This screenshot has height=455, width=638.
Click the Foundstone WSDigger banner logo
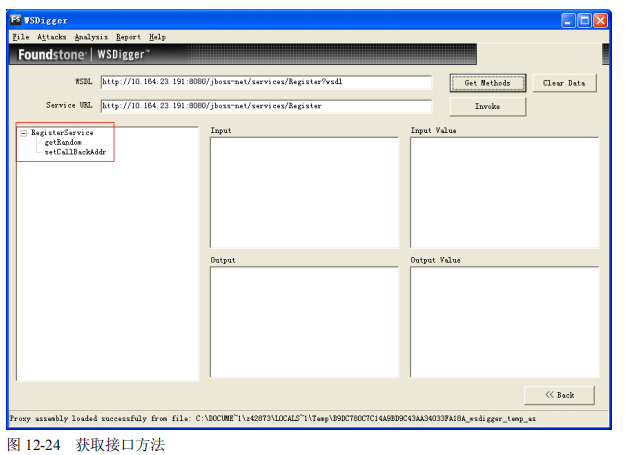point(84,55)
